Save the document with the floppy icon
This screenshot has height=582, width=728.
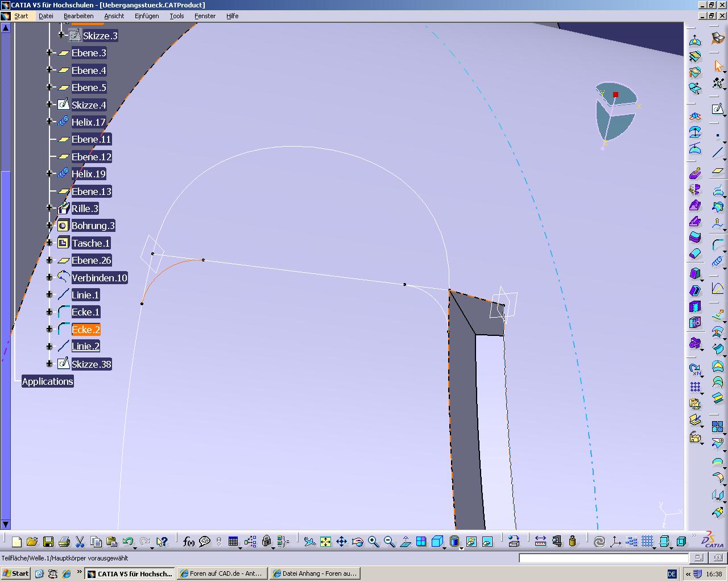(x=48, y=542)
